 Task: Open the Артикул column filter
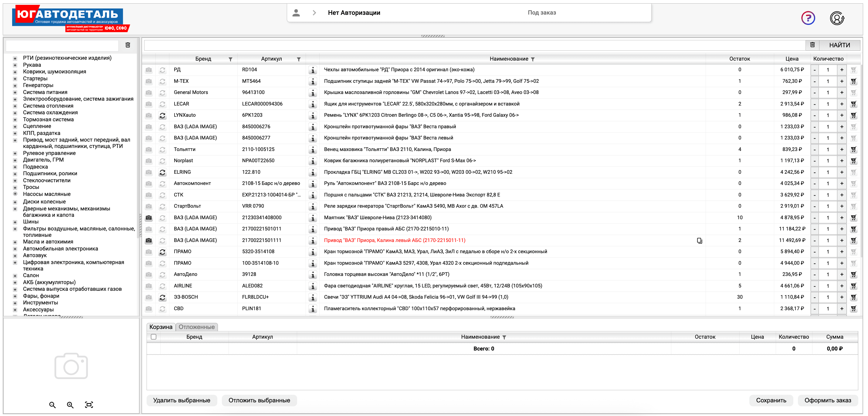[x=299, y=59]
